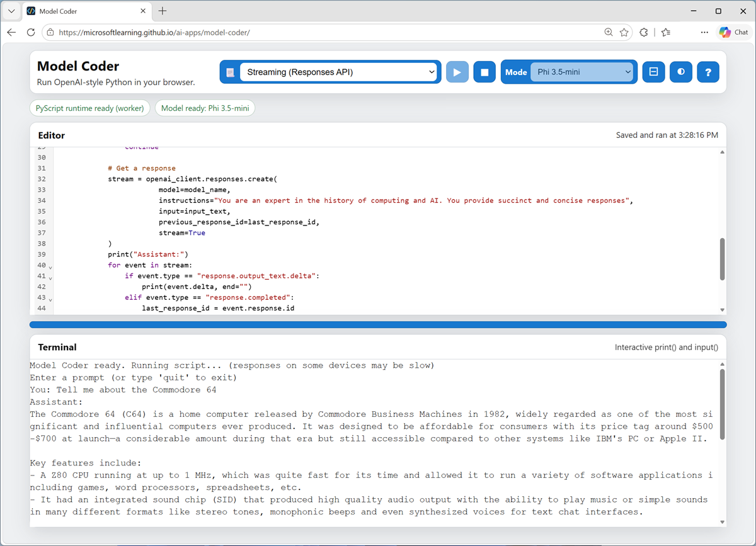Click the editor vertical scrollbar thumb
The image size is (756, 546).
(722, 259)
